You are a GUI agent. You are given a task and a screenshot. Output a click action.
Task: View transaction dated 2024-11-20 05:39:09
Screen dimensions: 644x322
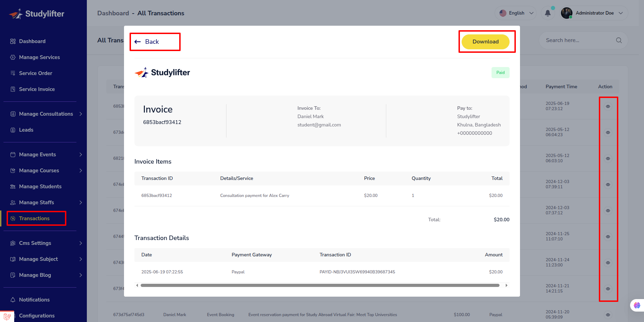pyautogui.click(x=608, y=315)
